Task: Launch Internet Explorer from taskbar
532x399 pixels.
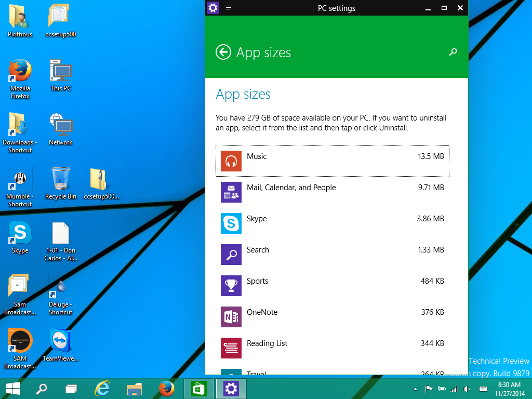Action: (102, 389)
